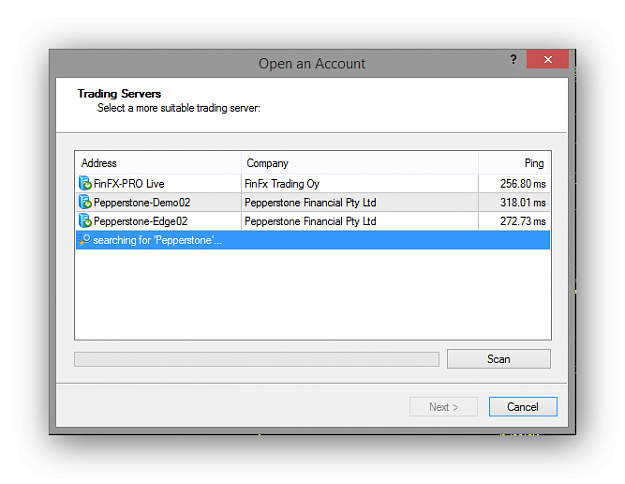Click the scan progress bar
This screenshot has width=625, height=484.
257,359
